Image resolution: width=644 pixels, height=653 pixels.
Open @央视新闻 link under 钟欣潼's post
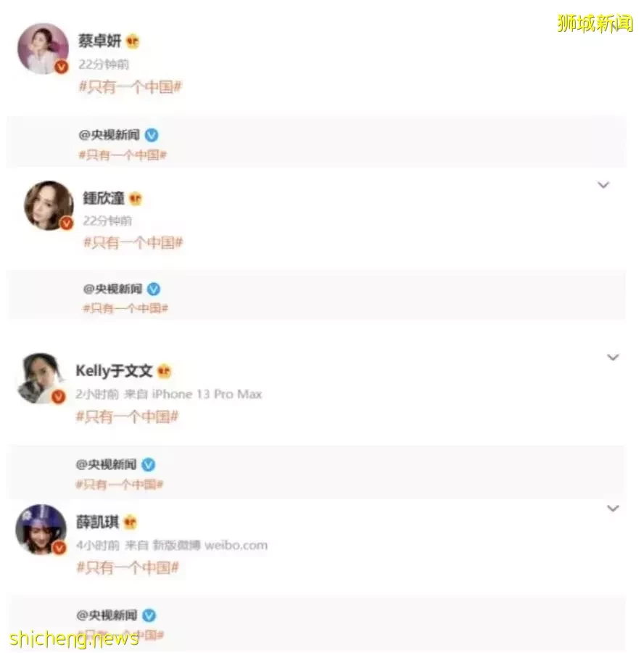113,289
